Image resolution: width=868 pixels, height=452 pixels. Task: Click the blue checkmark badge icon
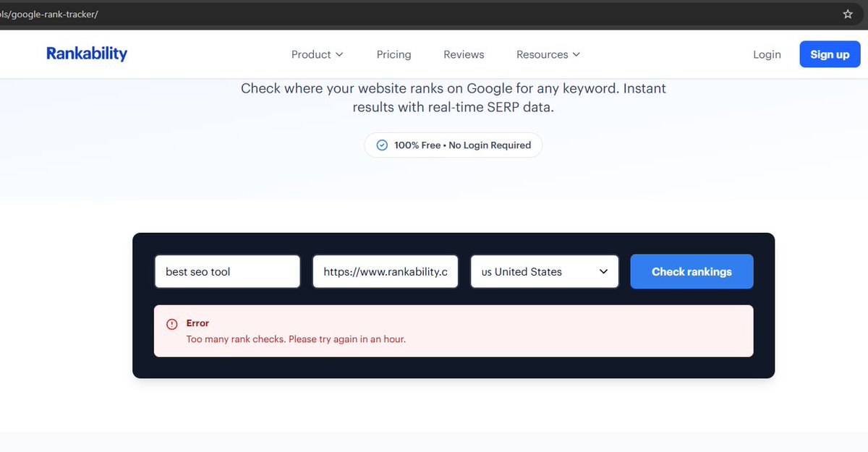point(382,145)
